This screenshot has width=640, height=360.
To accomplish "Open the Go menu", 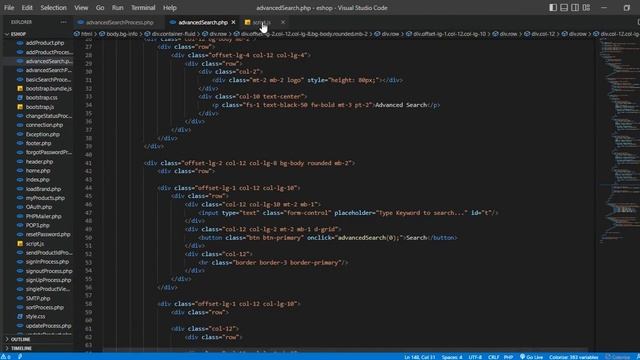I will point(100,8).
